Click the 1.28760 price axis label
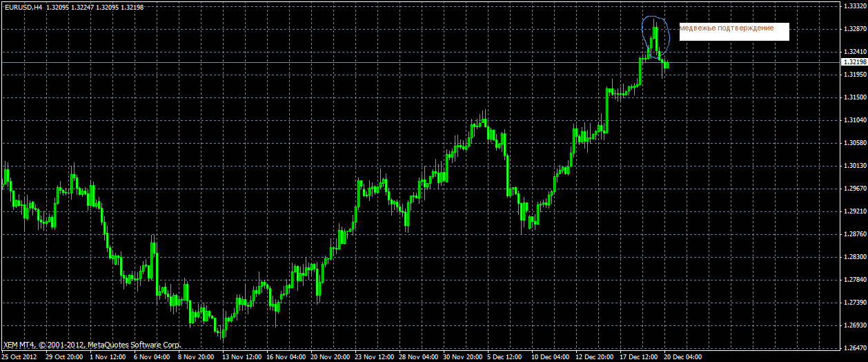868x362 pixels. (854, 234)
